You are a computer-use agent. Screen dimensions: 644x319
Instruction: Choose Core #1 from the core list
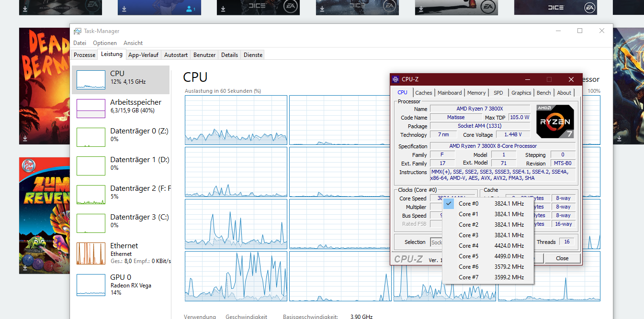pyautogui.click(x=487, y=214)
